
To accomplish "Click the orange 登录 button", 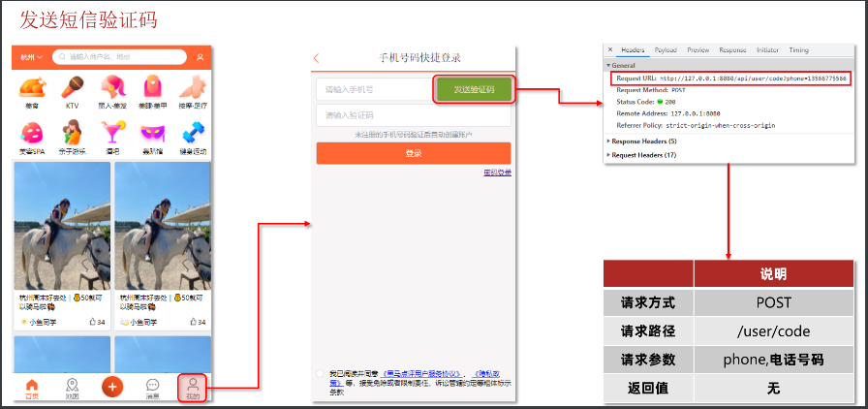I will [x=414, y=153].
